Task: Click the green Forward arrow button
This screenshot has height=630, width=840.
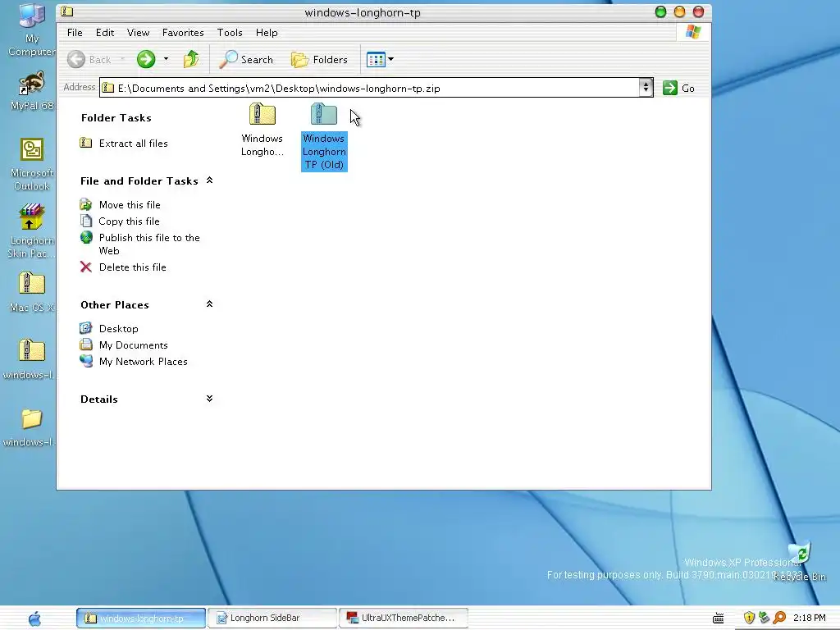Action: (x=146, y=59)
